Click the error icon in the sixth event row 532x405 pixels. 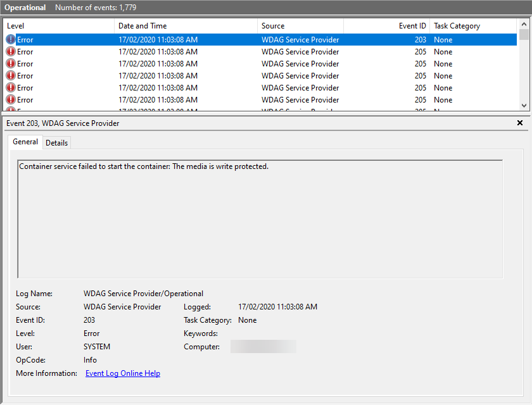(x=11, y=100)
